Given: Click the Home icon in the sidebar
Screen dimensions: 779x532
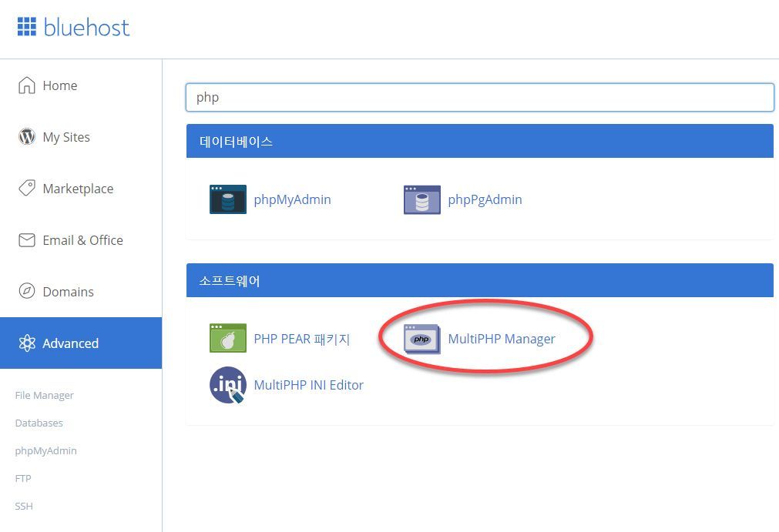Looking at the screenshot, I should point(27,85).
